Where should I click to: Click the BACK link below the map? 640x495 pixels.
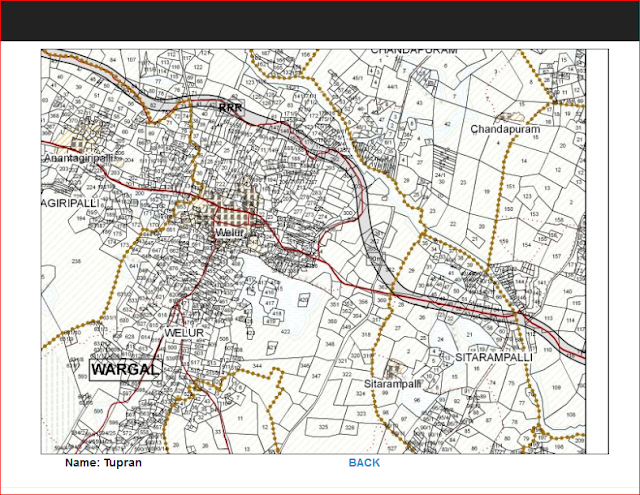coord(364,462)
